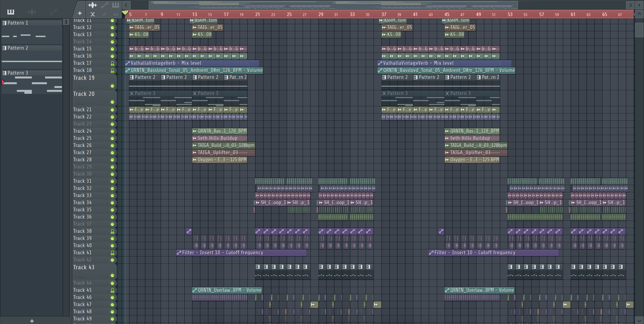Select automation clip focus icon
Viewport: 644px width, 324px height.
tap(104, 5)
